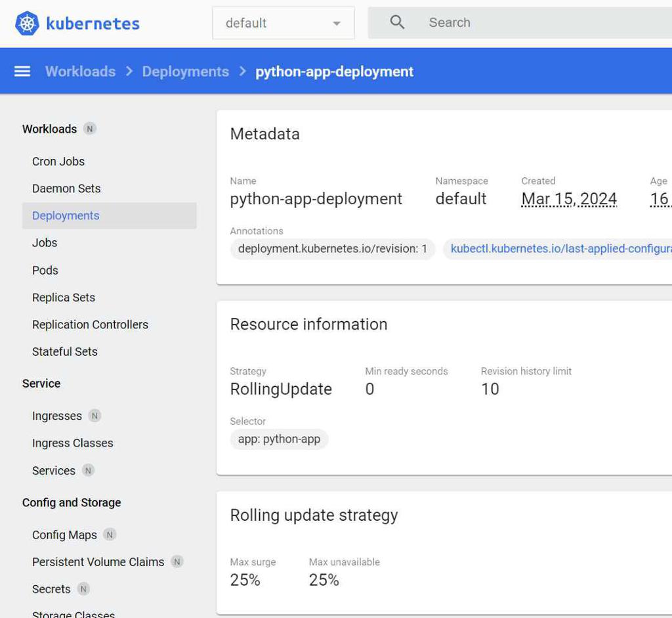Click the search magnifier icon
Screen dimensions: 672x618
[397, 23]
